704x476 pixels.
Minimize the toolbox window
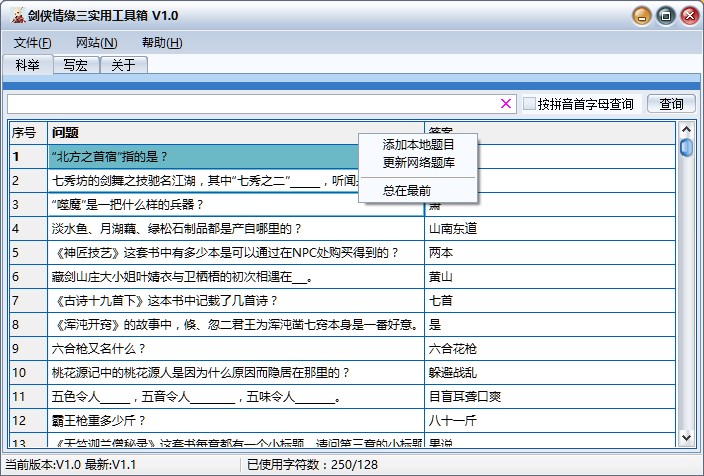click(640, 16)
